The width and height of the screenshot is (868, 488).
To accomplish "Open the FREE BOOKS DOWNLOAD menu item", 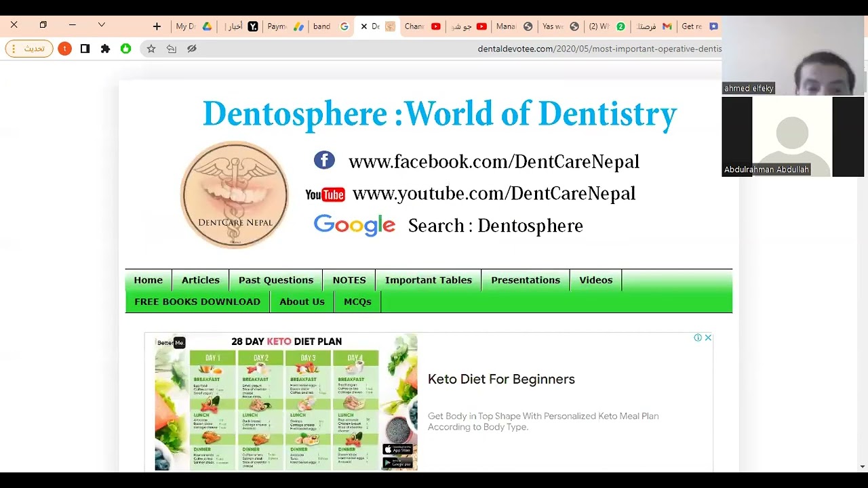I will coord(197,302).
